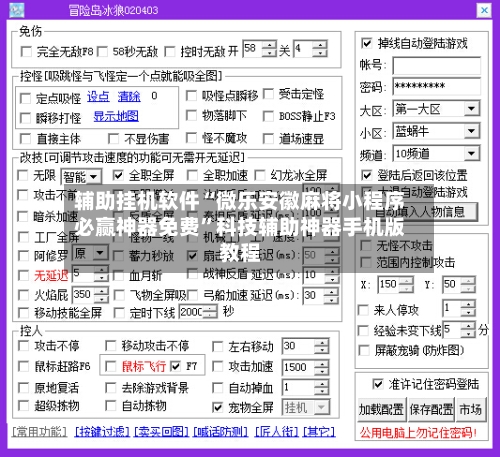Enable 鼠标飞行 checkbox
Screen dimensions: 500x457
point(110,366)
